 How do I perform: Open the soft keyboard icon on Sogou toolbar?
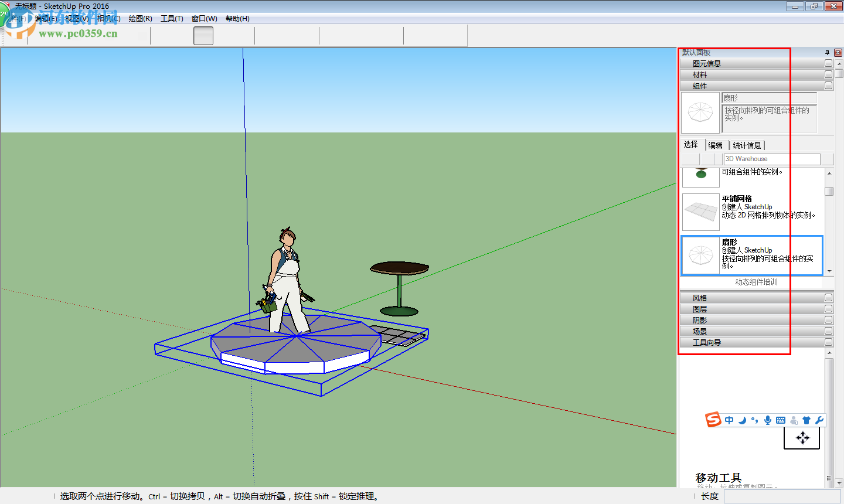point(781,420)
